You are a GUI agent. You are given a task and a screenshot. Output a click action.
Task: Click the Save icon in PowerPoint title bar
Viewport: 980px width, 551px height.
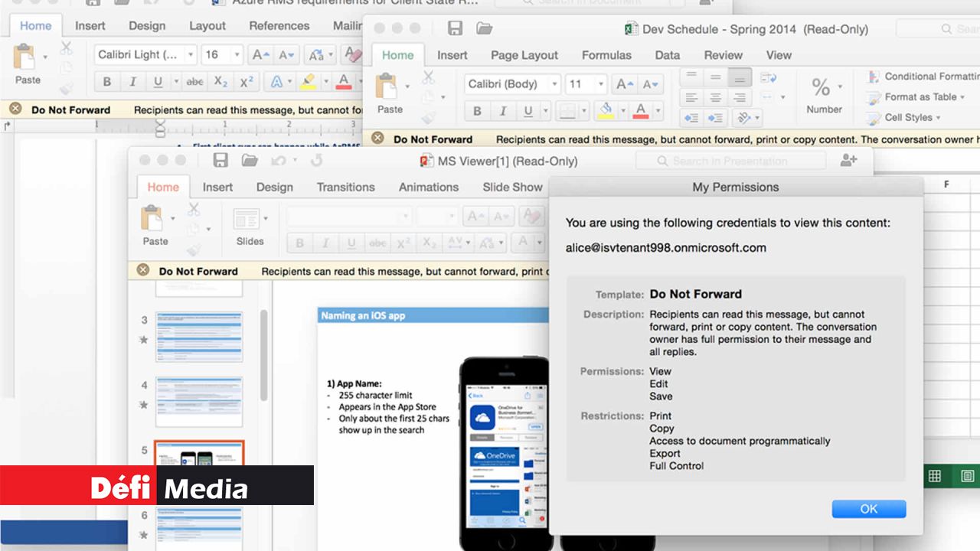pos(220,161)
